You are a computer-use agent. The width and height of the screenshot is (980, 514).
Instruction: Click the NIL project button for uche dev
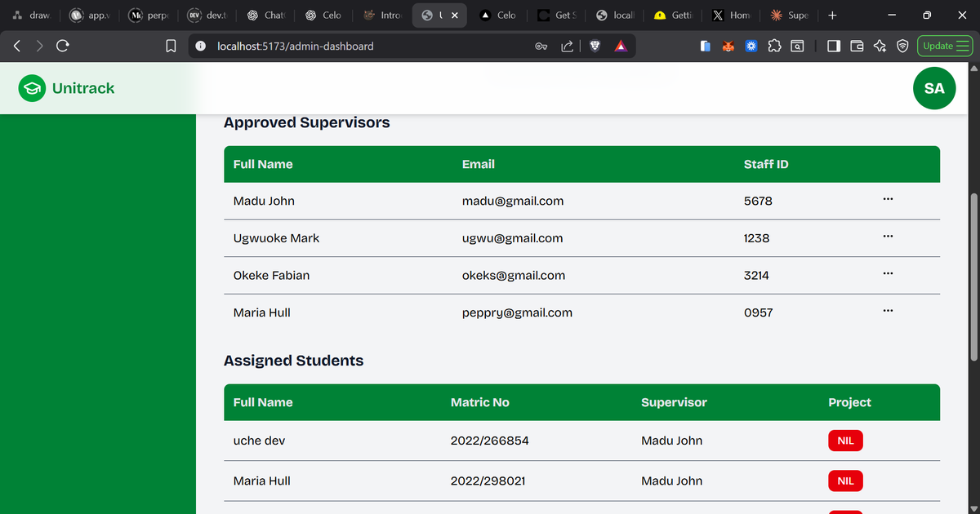[845, 440]
